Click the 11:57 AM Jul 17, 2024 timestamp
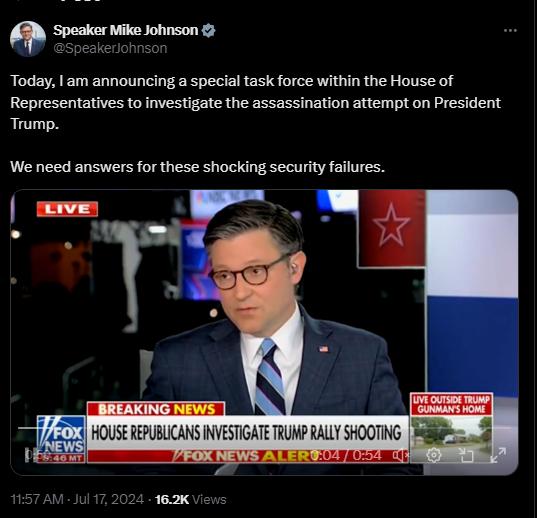Image resolution: width=537 pixels, height=518 pixels. [x=77, y=499]
